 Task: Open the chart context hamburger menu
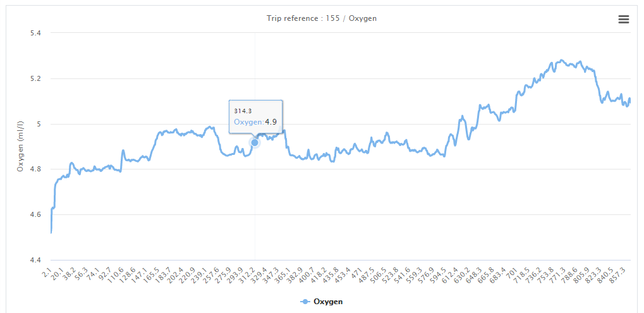pos(624,20)
